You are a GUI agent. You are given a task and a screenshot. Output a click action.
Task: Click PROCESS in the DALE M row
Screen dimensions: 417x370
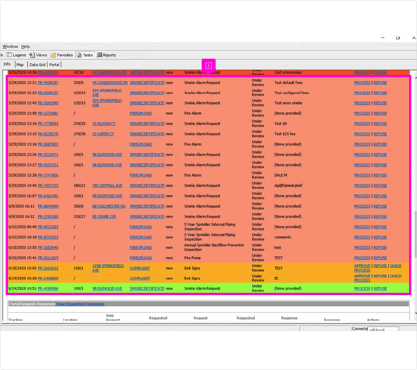362,175
